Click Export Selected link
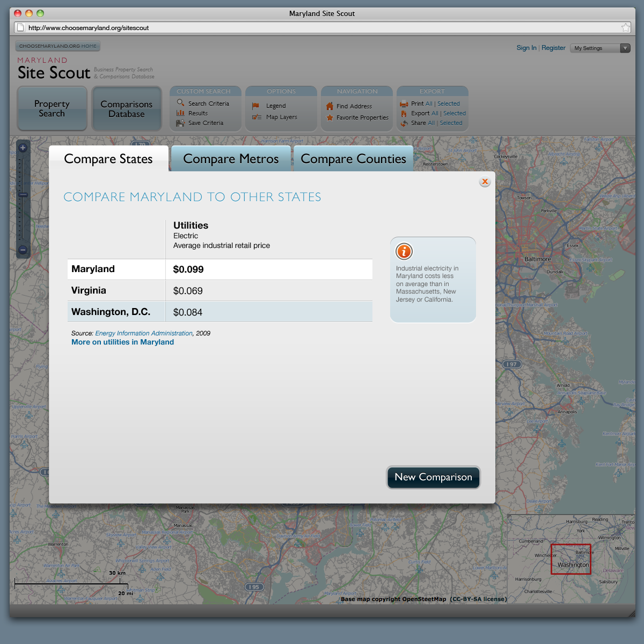The width and height of the screenshot is (644, 644). point(455,113)
